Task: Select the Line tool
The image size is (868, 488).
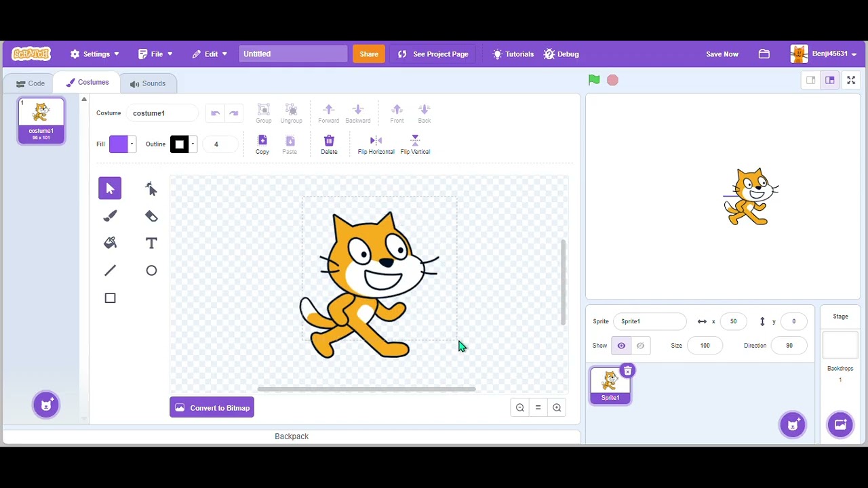Action: [110, 270]
